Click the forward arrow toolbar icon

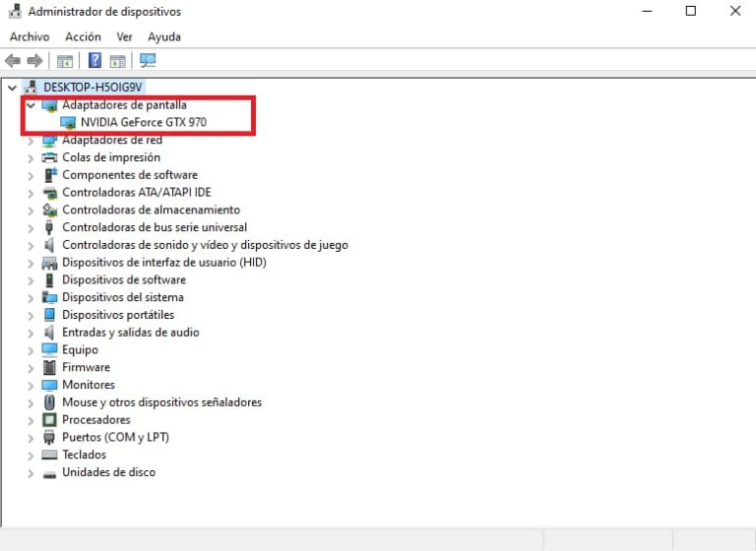pyautogui.click(x=35, y=61)
